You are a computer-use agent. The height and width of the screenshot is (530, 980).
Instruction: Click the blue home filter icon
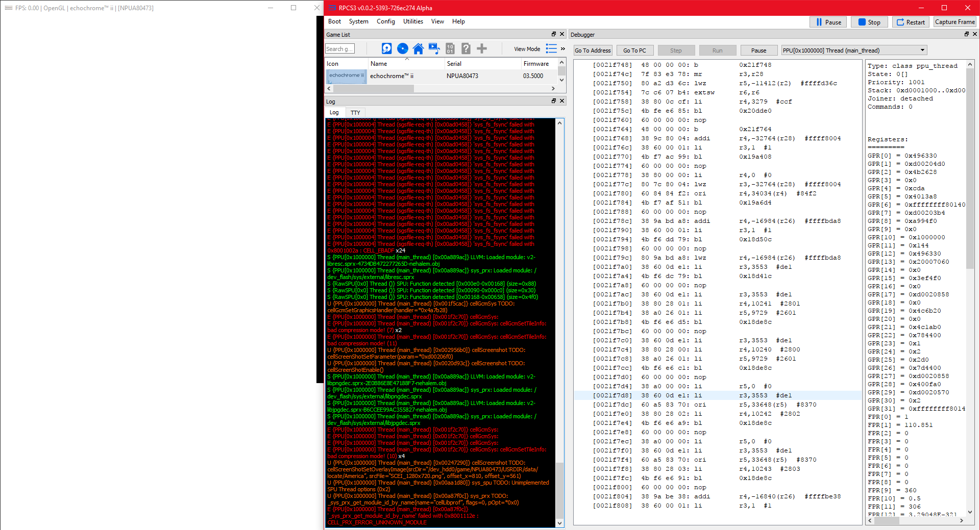click(x=418, y=48)
